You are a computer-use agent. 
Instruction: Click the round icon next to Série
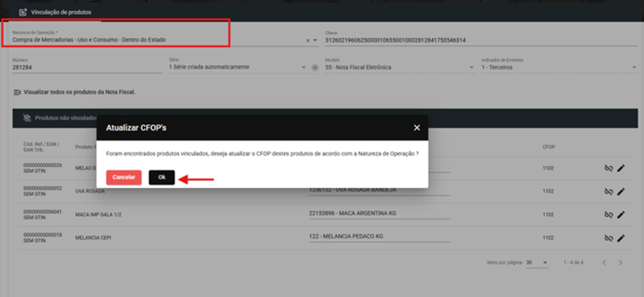tap(315, 67)
